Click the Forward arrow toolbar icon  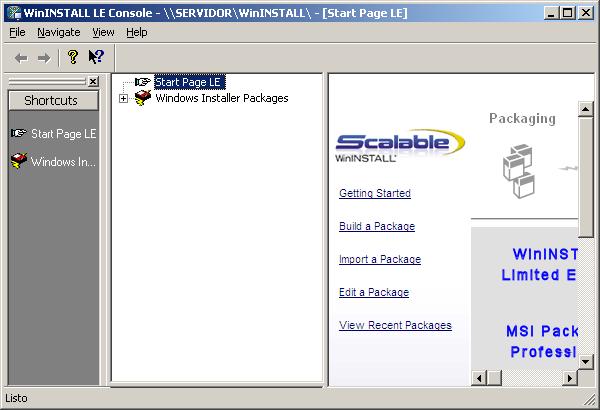coord(43,57)
